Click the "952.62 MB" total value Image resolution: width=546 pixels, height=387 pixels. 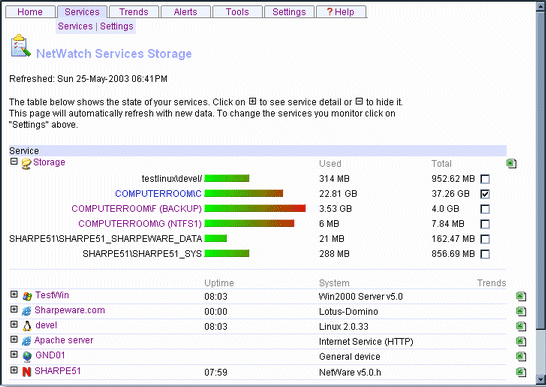(x=453, y=179)
